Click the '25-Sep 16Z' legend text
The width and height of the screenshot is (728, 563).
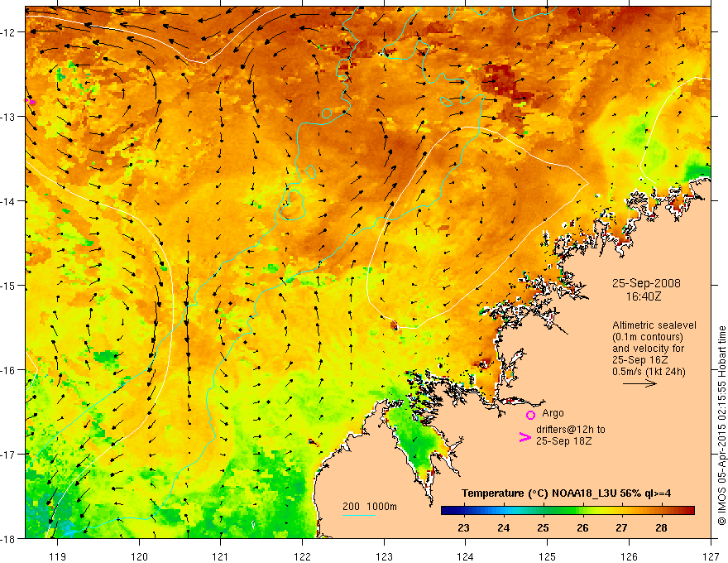639,360
